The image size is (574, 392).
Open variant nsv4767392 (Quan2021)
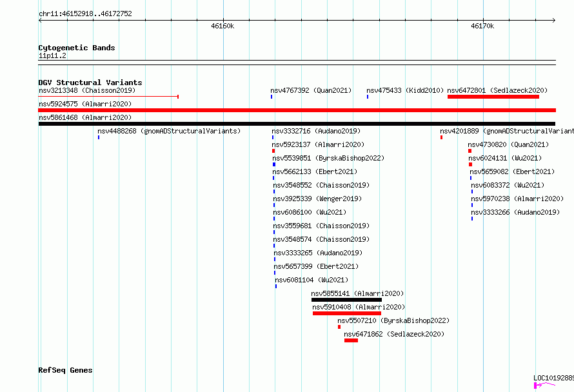point(311,90)
